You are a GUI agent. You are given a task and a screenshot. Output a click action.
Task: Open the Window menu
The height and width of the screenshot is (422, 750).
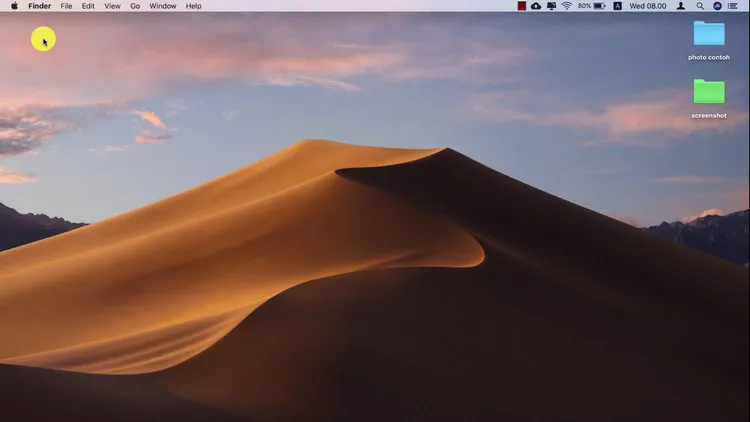tap(163, 6)
